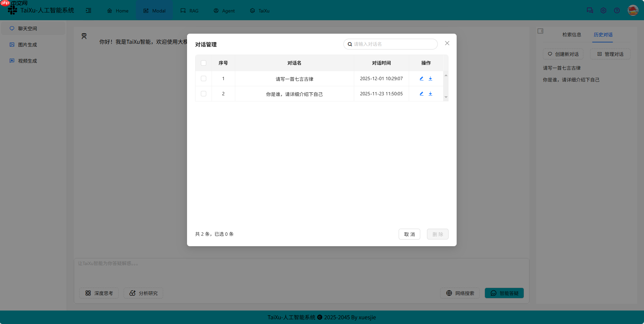The width and height of the screenshot is (644, 324).
Task: Click the 取消 cancel button
Action: 409,234
